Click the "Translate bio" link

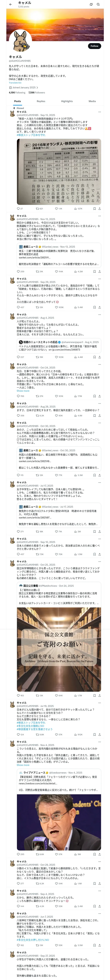pyautogui.click(x=15, y=82)
